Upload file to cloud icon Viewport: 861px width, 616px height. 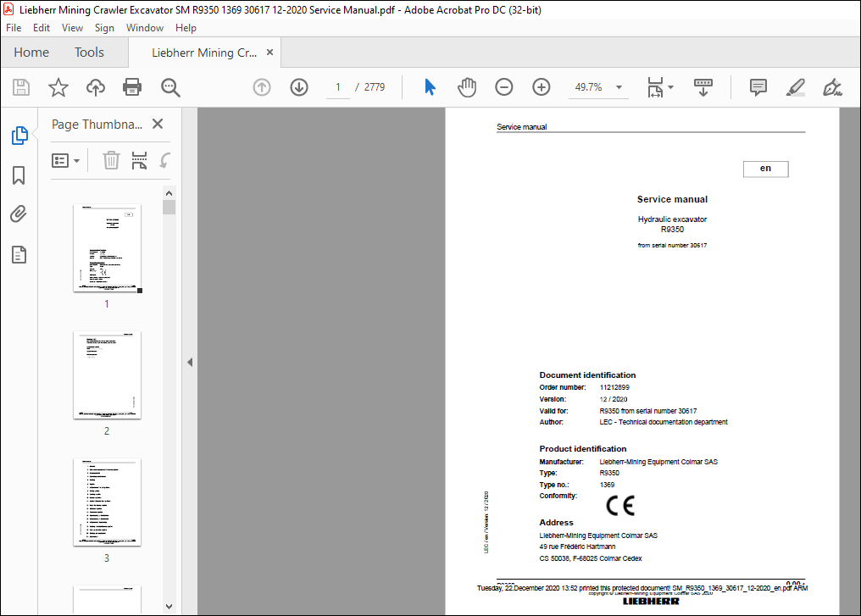coord(96,87)
